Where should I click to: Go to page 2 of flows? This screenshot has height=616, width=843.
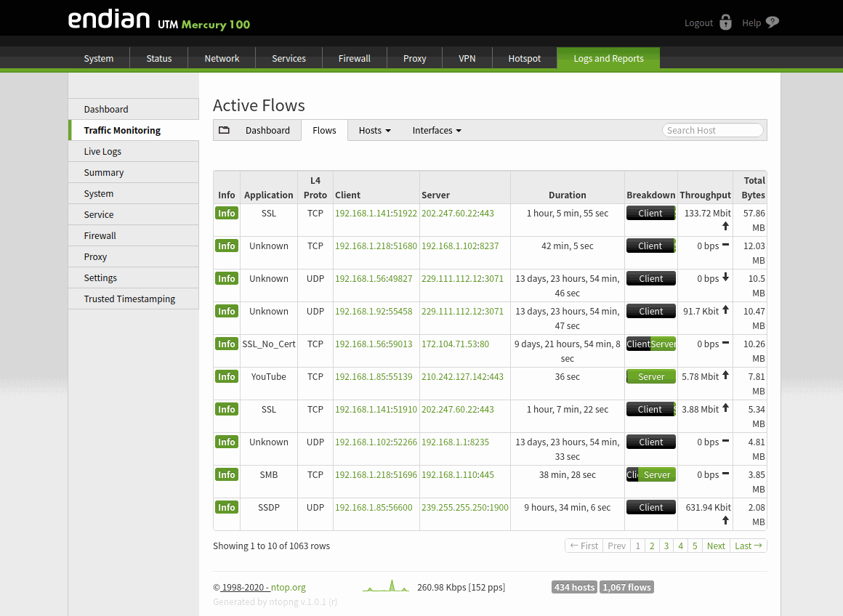pos(652,546)
